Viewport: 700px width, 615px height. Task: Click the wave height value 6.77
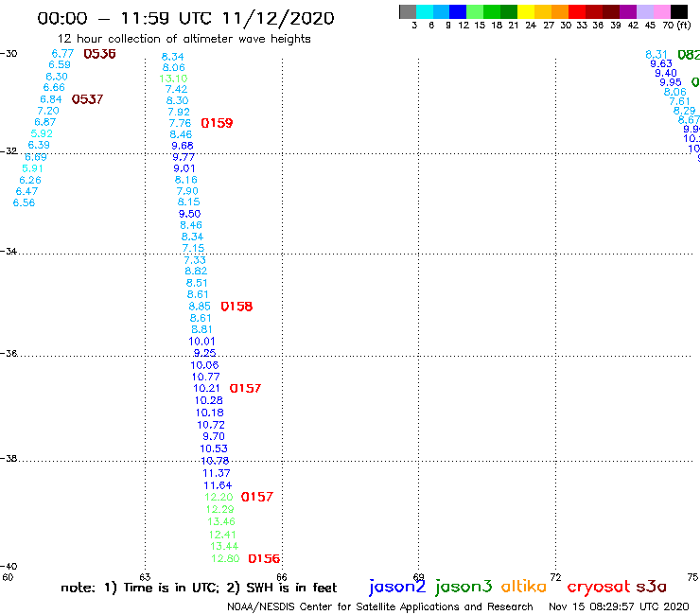pos(62,54)
